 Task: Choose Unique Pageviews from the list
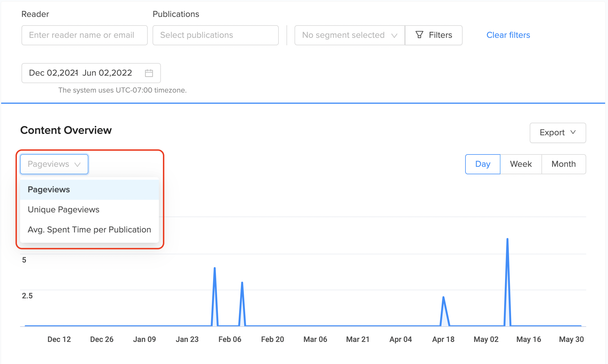click(64, 210)
